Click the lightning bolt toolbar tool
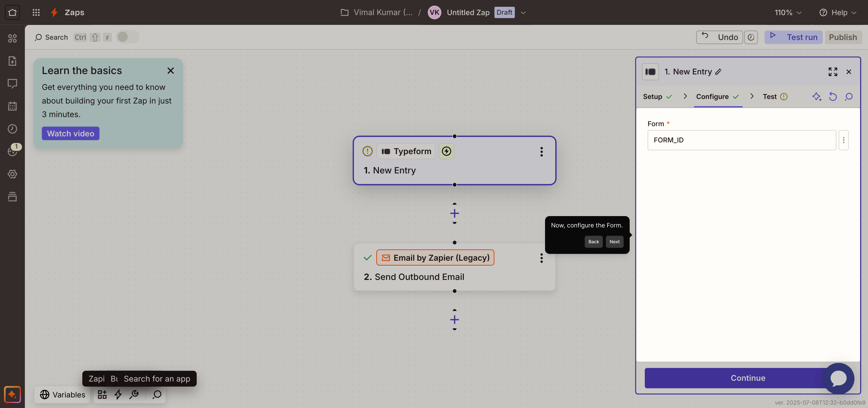Image resolution: width=868 pixels, height=408 pixels. (x=118, y=395)
